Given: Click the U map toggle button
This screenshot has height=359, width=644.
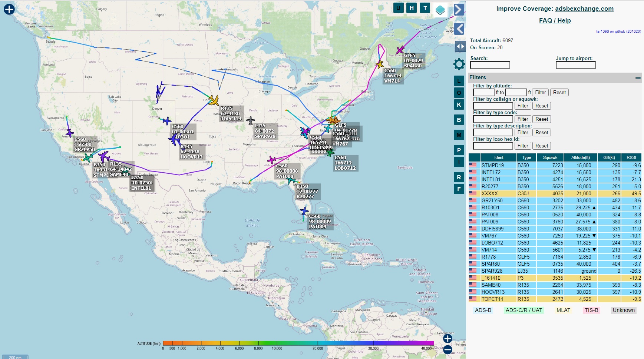Looking at the screenshot, I should tap(398, 8).
